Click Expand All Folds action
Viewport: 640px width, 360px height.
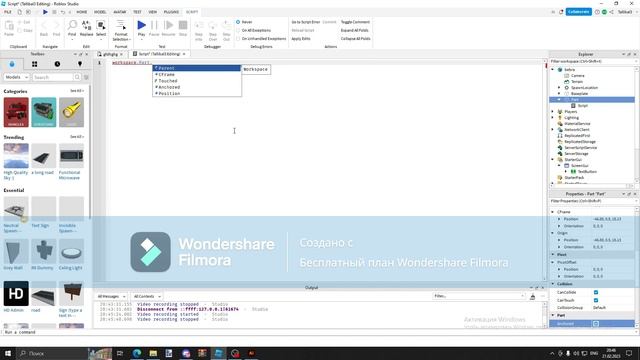pos(355,30)
